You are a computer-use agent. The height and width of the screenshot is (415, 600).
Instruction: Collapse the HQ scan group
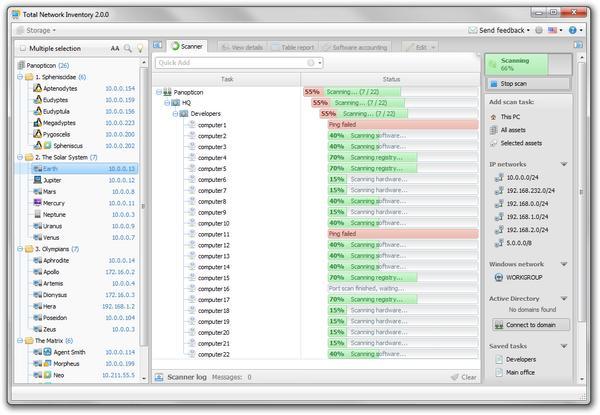click(167, 103)
